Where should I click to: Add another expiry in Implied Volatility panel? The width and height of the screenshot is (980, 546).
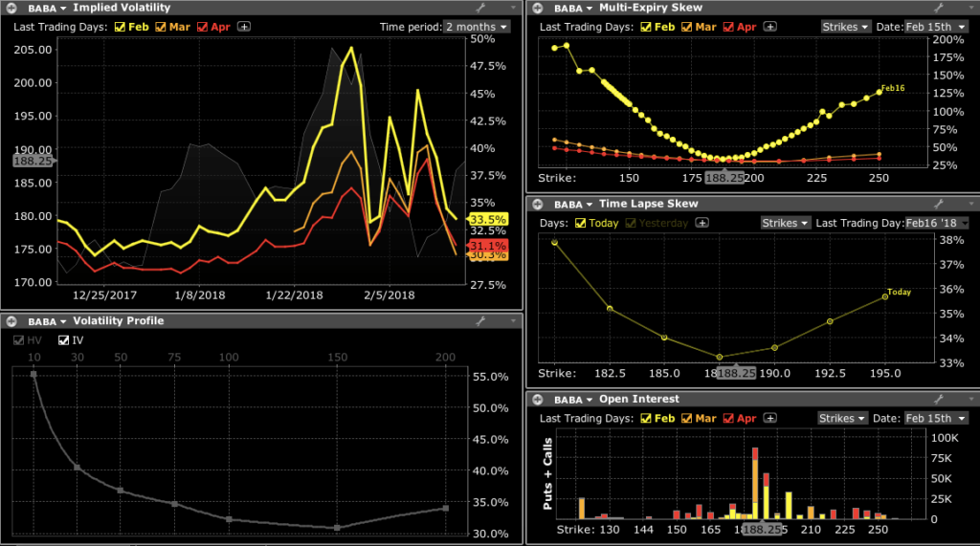[x=245, y=27]
